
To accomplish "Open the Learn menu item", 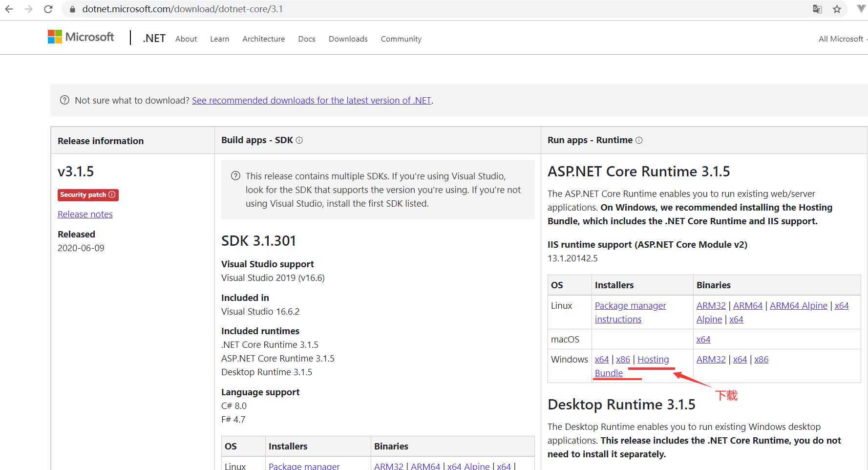I will pos(219,39).
